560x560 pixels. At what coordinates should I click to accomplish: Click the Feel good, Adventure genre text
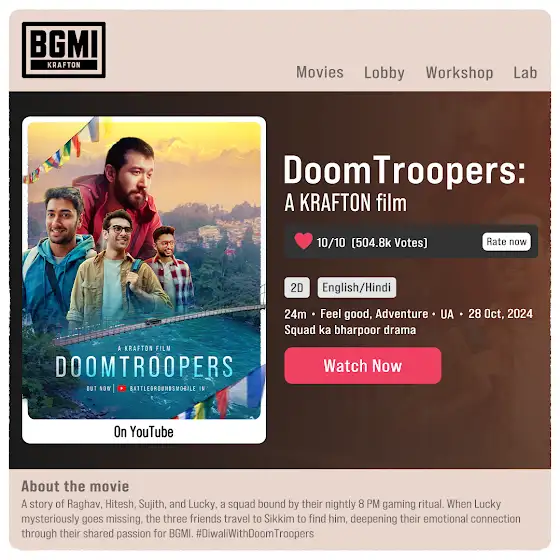tap(374, 314)
